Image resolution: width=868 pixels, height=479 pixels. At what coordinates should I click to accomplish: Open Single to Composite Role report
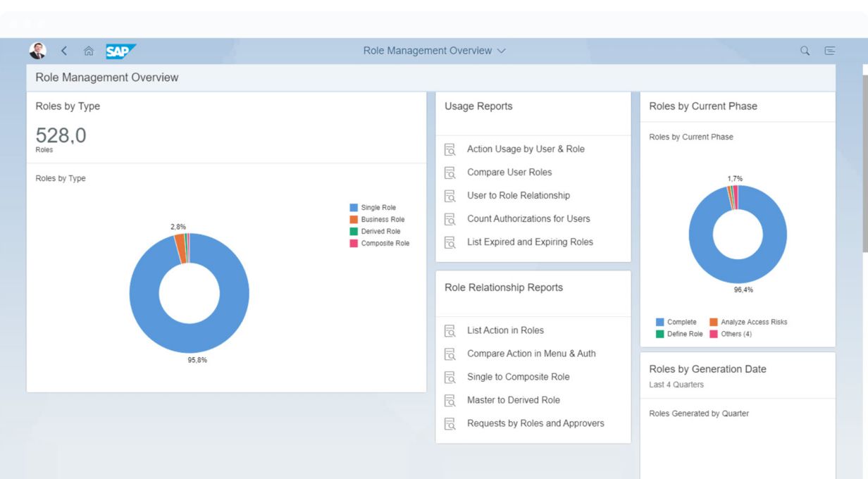pyautogui.click(x=518, y=377)
